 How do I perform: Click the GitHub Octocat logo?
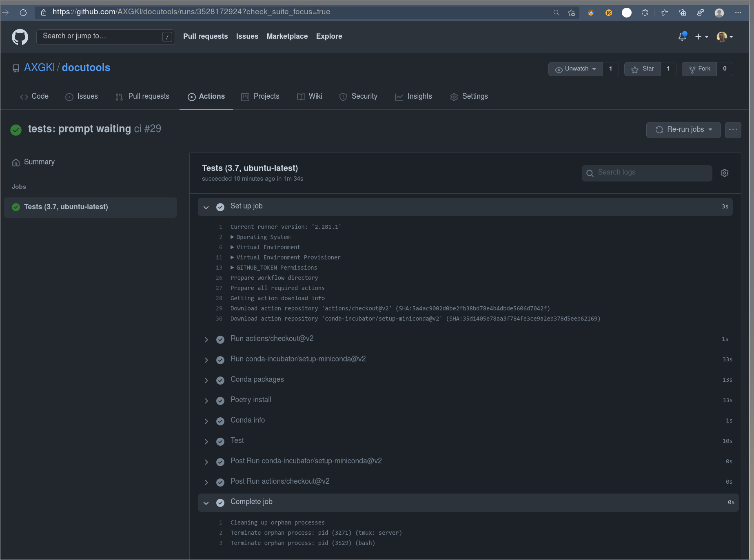tap(20, 37)
